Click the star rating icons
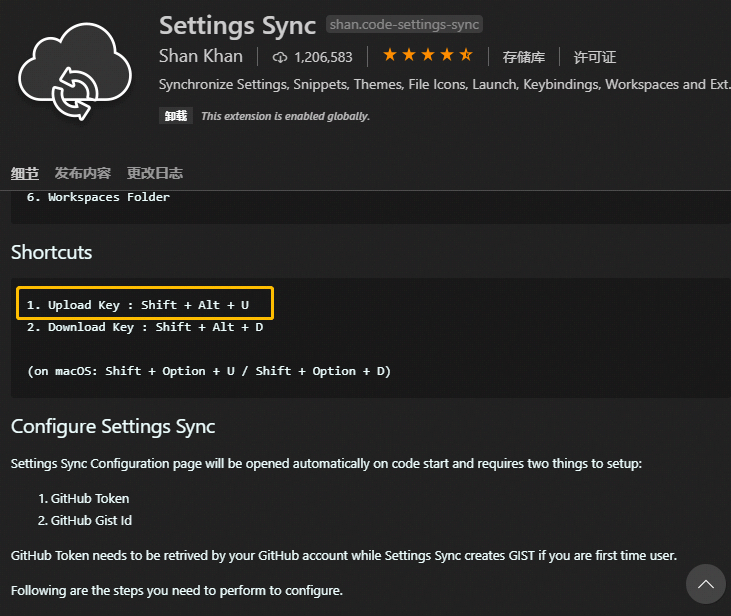Viewport: 731px width, 616px height. click(x=428, y=55)
